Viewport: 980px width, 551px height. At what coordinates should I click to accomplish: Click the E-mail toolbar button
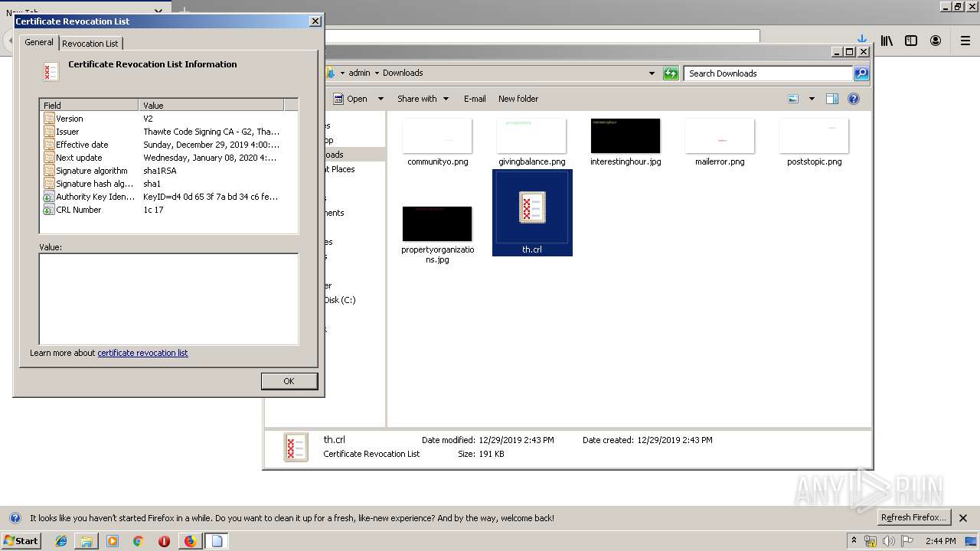[x=475, y=99]
